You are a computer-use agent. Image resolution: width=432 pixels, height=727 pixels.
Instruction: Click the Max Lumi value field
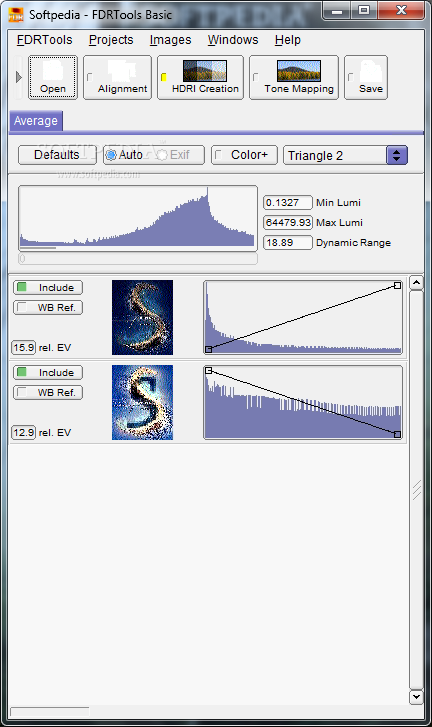pyautogui.click(x=288, y=223)
